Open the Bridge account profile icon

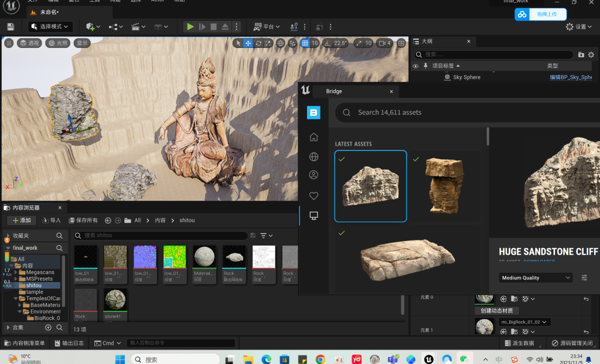pyautogui.click(x=314, y=175)
